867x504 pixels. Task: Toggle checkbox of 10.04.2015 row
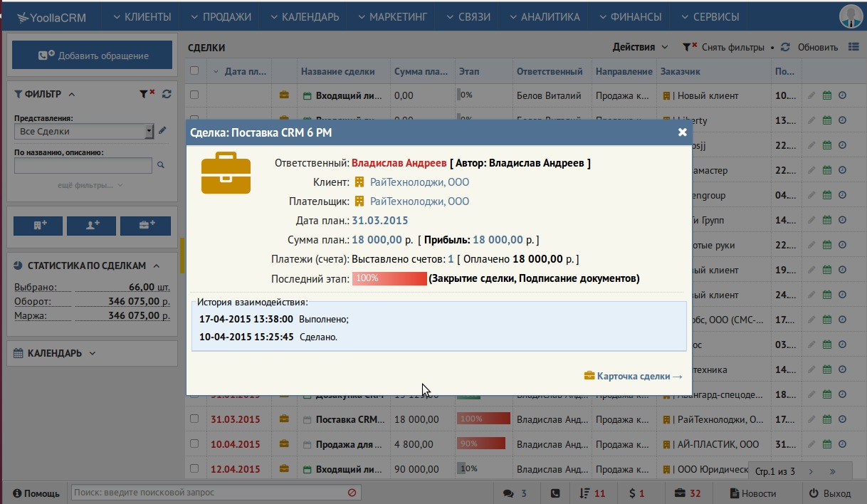tap(194, 443)
